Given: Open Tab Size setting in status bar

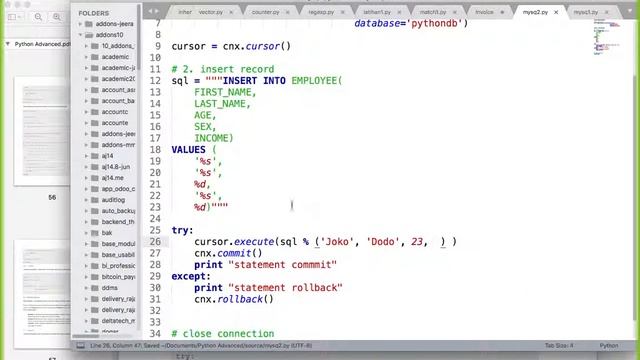Looking at the screenshot, I should [559, 346].
